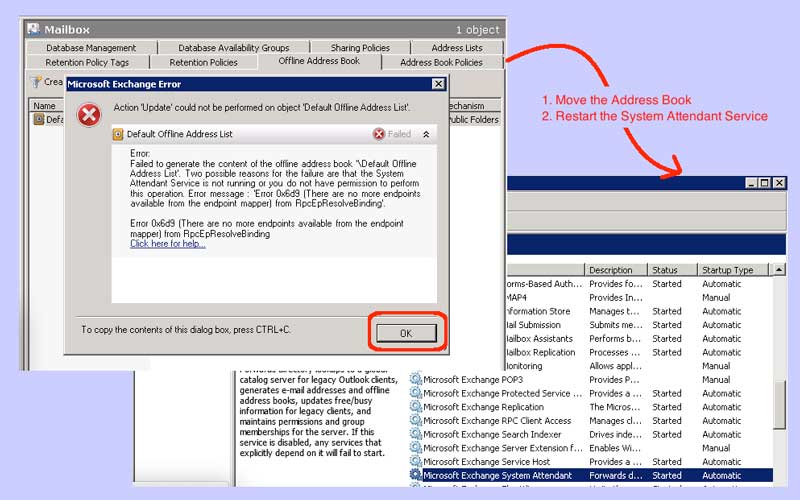
Task: Click 'Public Folders' cell in Mailbox list
Action: (x=474, y=119)
